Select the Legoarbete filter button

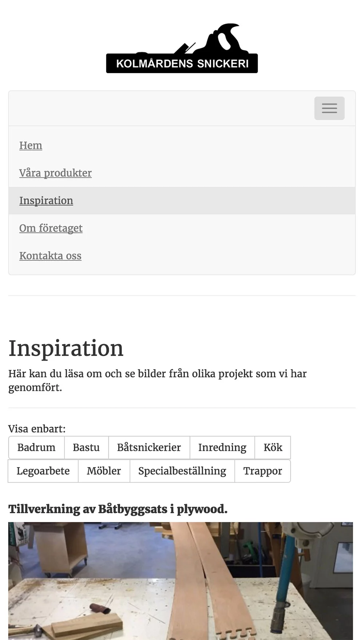(x=43, y=471)
